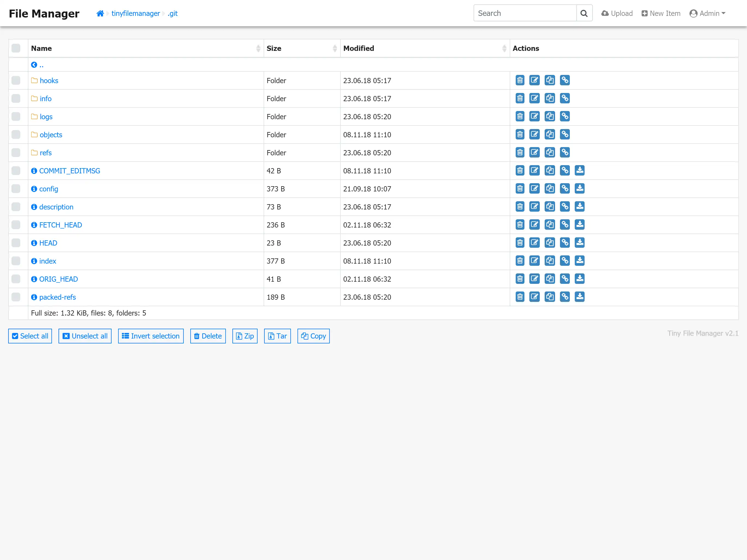Click the edit icon for config file
Screen dimensions: 747x560
[534, 189]
